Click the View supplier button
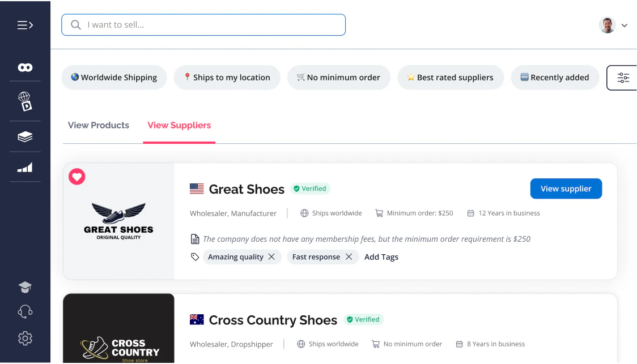 [566, 189]
